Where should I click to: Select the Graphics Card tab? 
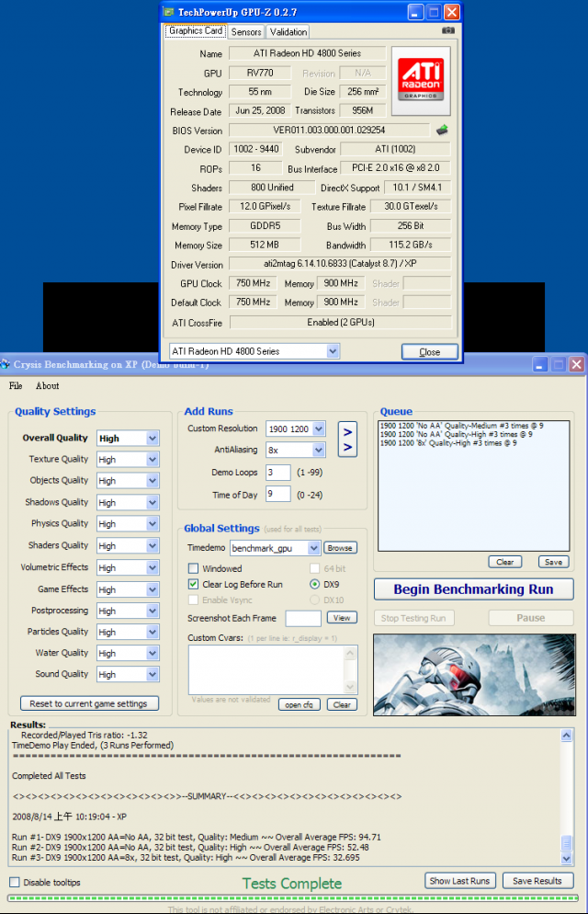click(196, 31)
